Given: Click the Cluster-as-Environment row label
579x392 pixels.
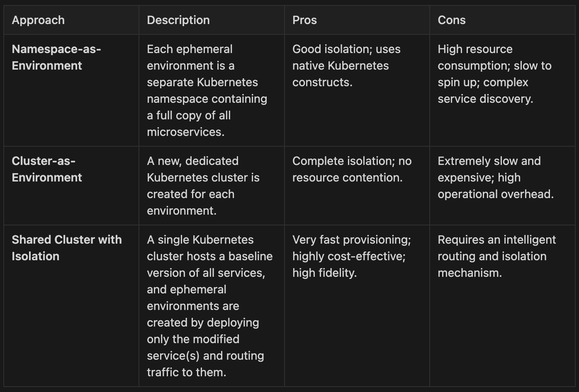Looking at the screenshot, I should pos(47,169).
